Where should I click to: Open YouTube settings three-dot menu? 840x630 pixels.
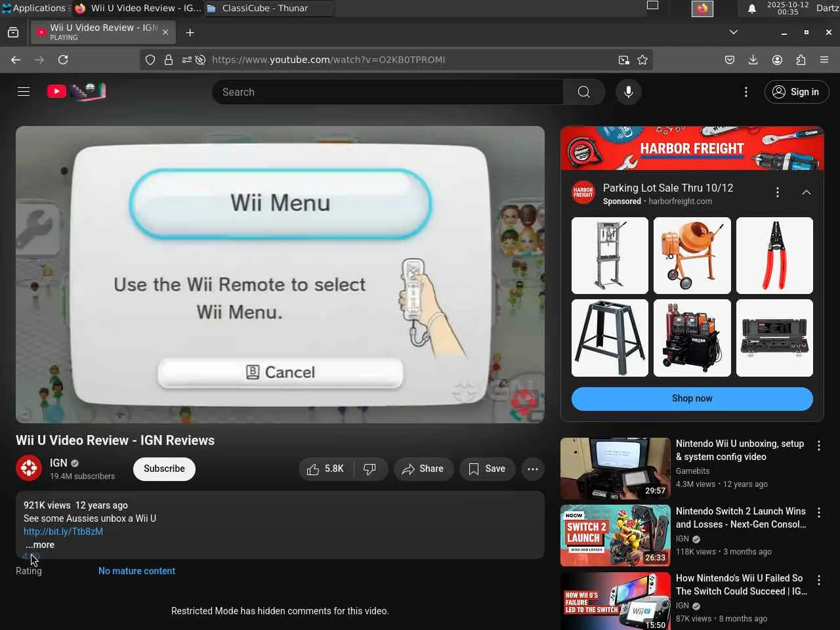click(745, 92)
